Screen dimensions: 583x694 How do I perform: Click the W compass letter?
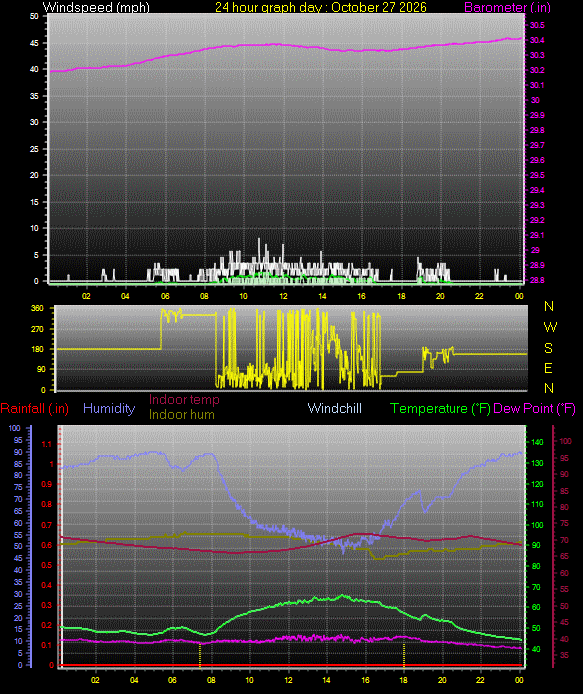(x=550, y=327)
